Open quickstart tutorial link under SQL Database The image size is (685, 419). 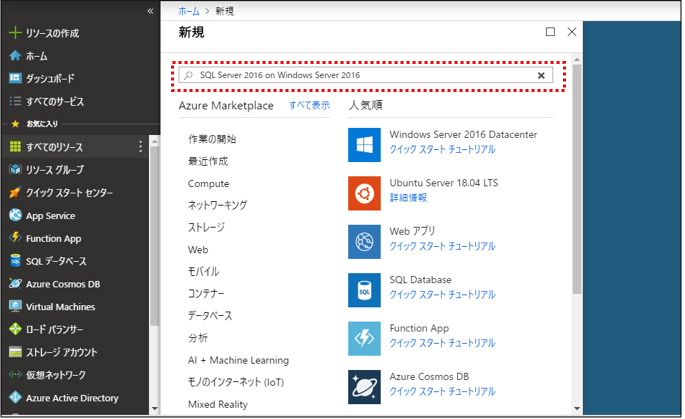point(443,295)
